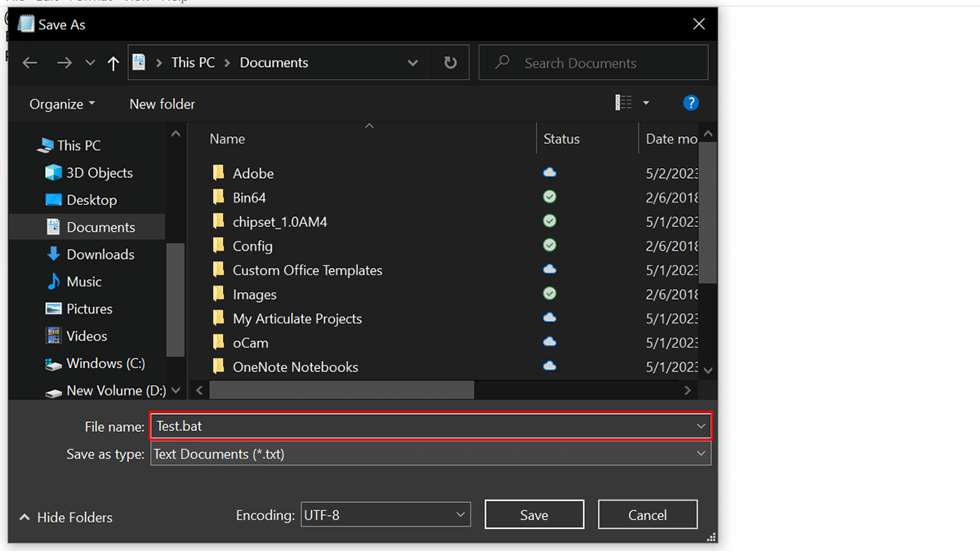Open the Help question mark icon
Viewport: 980px width, 551px height.
pyautogui.click(x=691, y=103)
